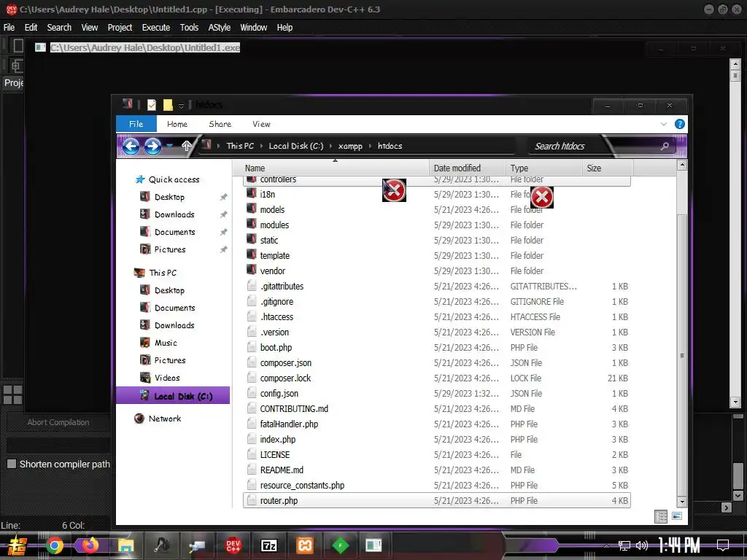Open Google Chrome from the taskbar

coord(54,545)
